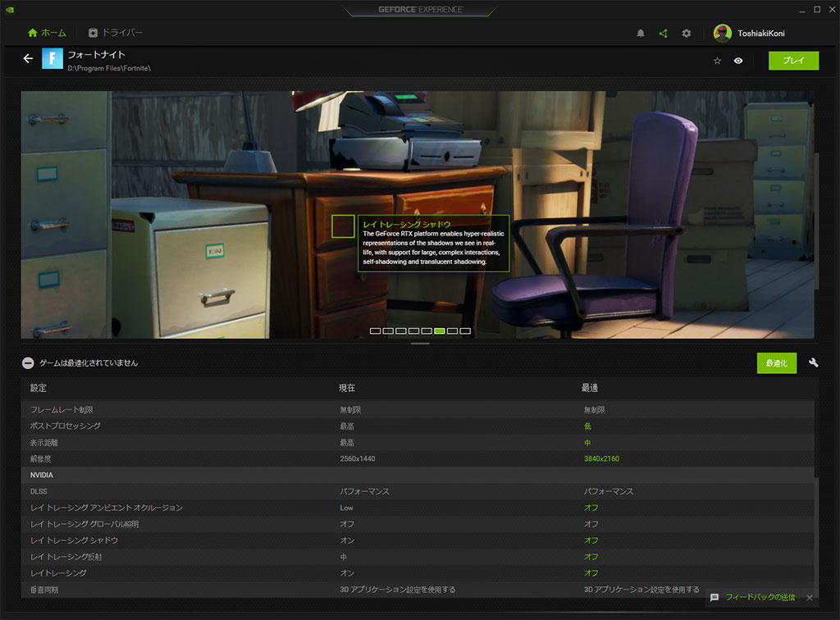Click レイトレーシング グローバル照明 row

(x=418, y=524)
